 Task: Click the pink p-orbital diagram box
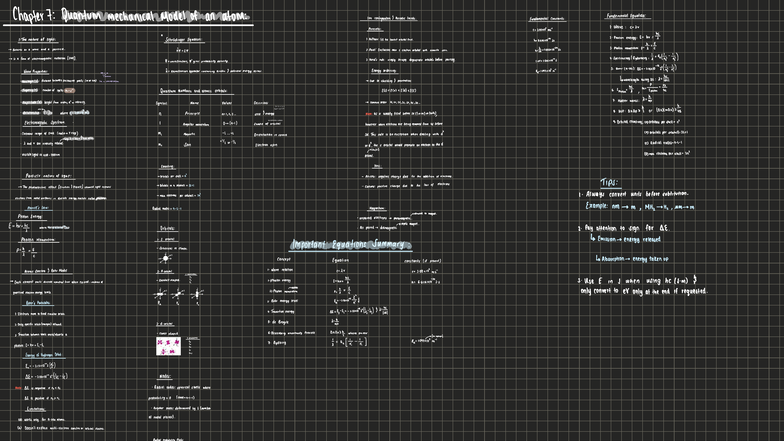click(x=166, y=346)
